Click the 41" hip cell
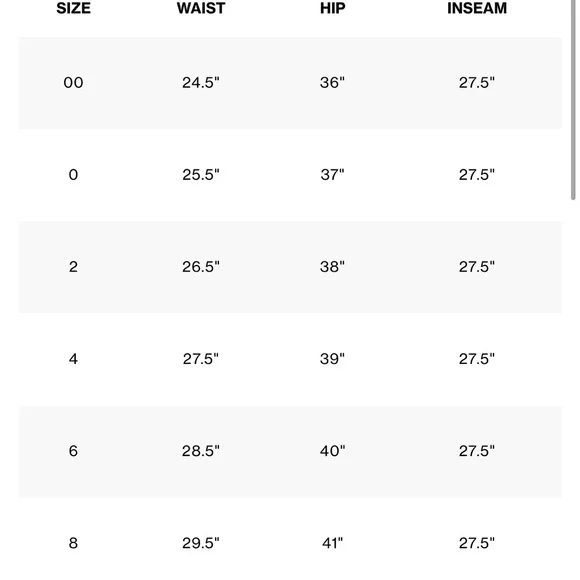 pyautogui.click(x=333, y=543)
